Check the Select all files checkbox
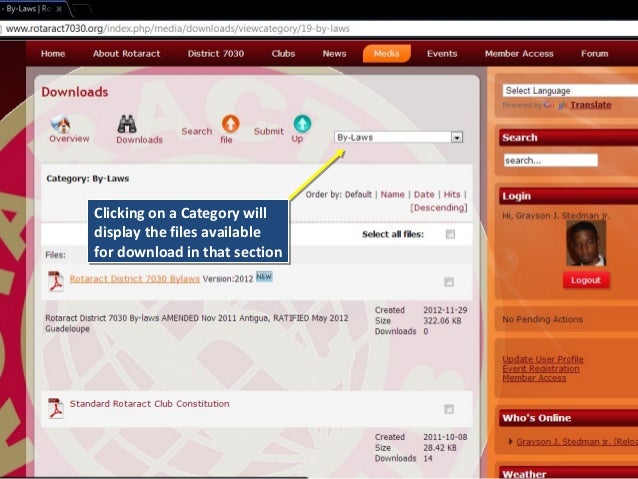The image size is (638, 479). point(450,234)
